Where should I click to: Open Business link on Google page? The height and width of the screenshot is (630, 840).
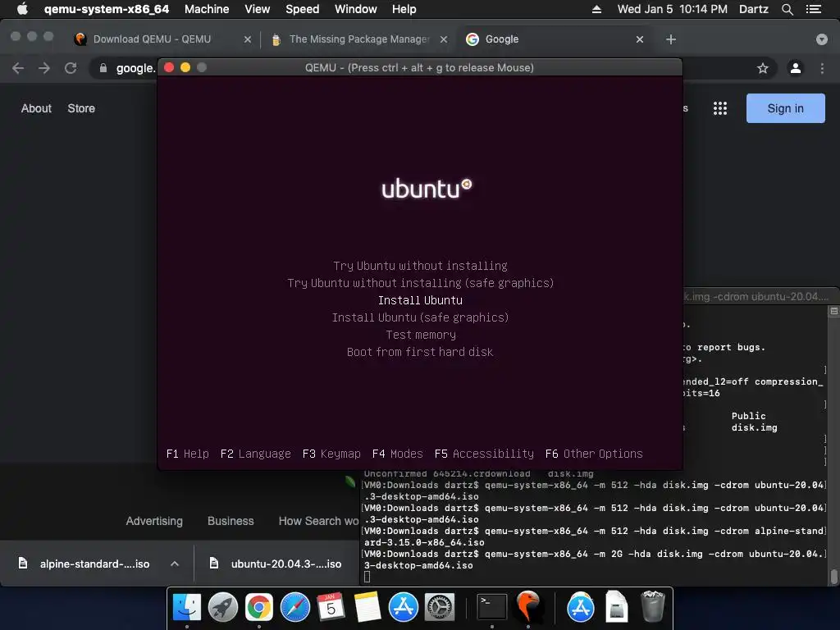[231, 521]
